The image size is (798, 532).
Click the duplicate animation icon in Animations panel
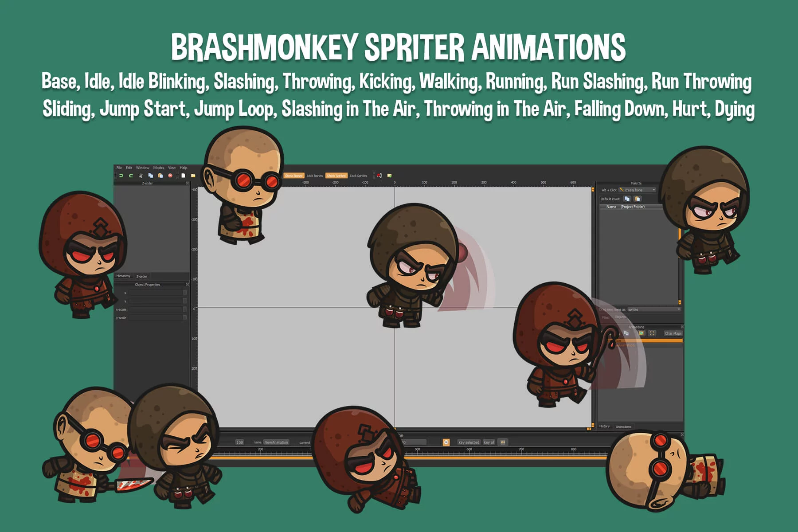click(x=626, y=333)
